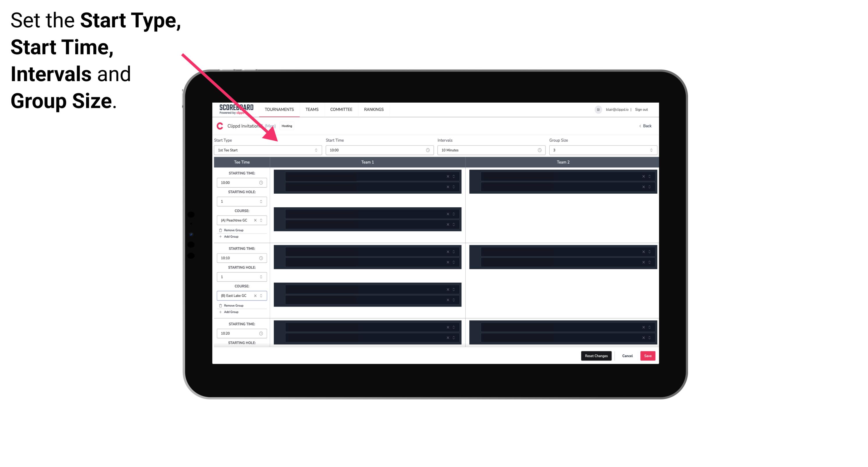Select the TOURNAMENTS tab
Viewport: 868px width, 467px height.
279,109
